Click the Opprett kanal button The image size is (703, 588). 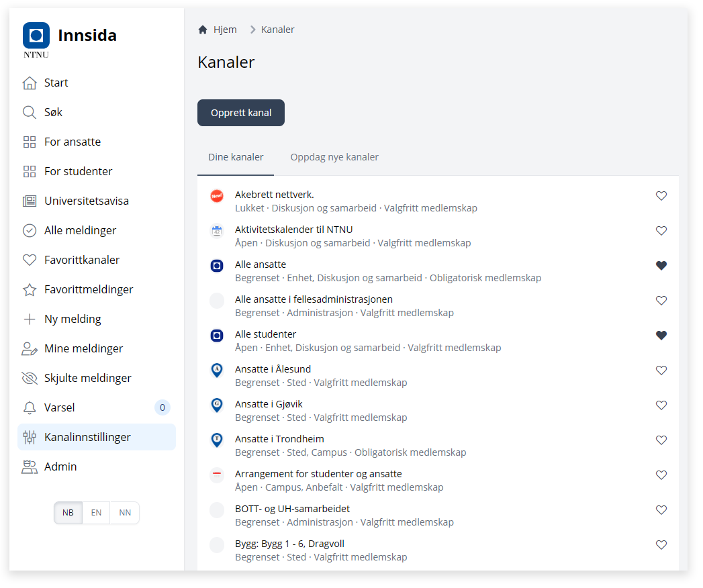[x=241, y=113]
